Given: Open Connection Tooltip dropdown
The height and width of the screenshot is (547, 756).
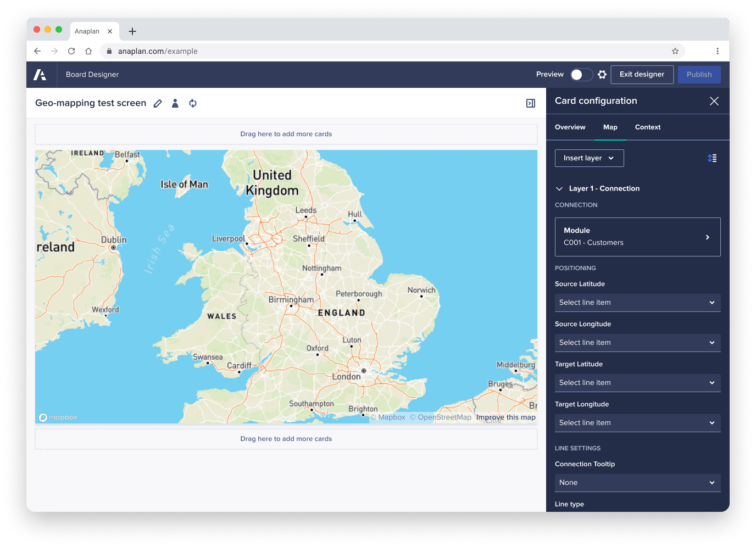Looking at the screenshot, I should (x=638, y=483).
